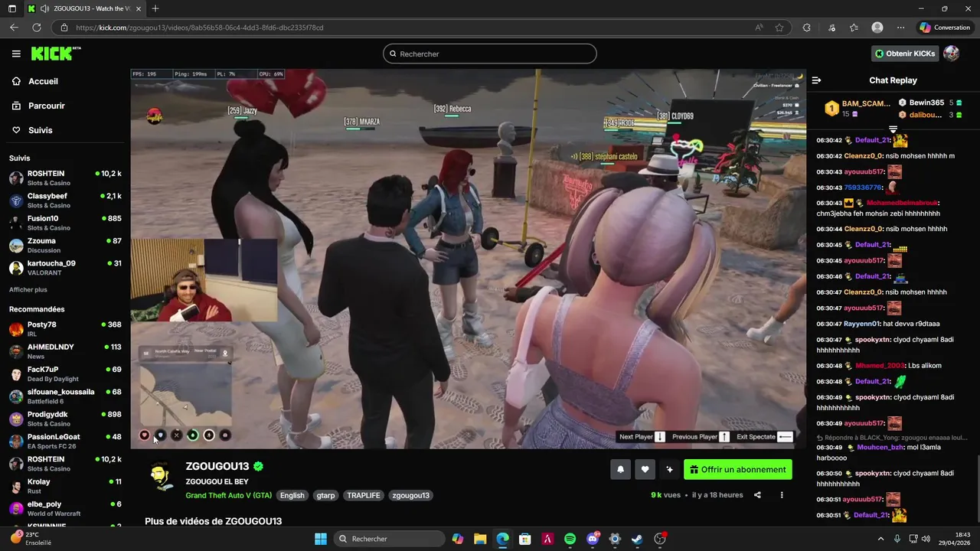
Task: Open the user profile avatar menu
Action: 951,54
